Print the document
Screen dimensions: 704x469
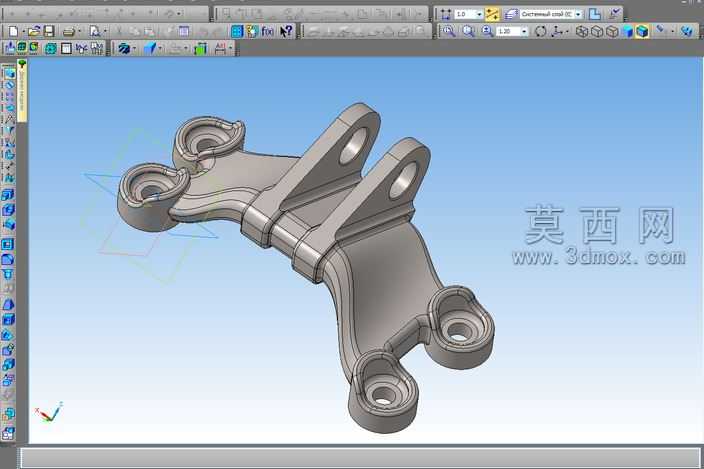69,31
